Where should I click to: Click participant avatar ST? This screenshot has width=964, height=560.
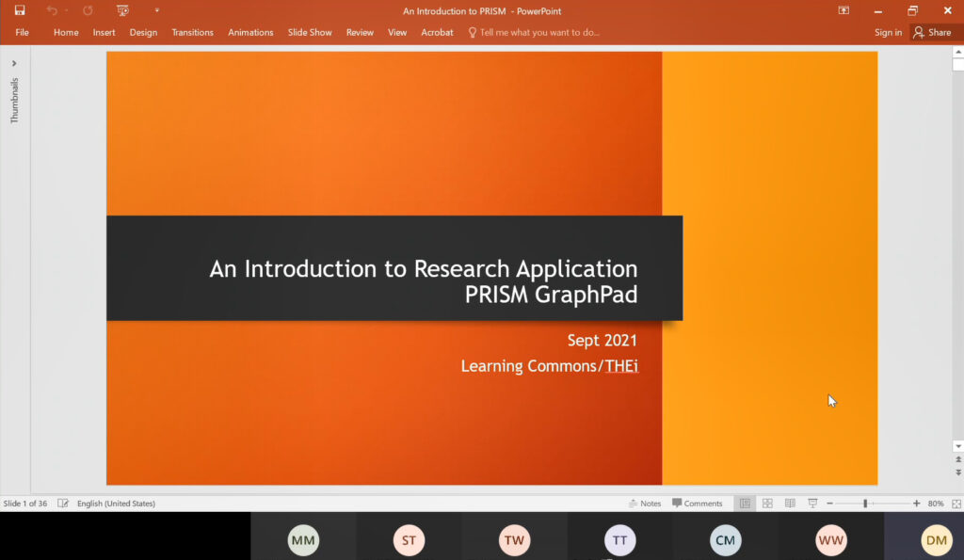pos(409,540)
